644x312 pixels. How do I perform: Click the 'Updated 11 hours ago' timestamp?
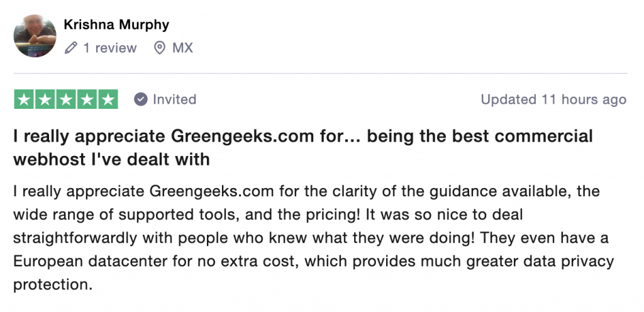(x=553, y=99)
